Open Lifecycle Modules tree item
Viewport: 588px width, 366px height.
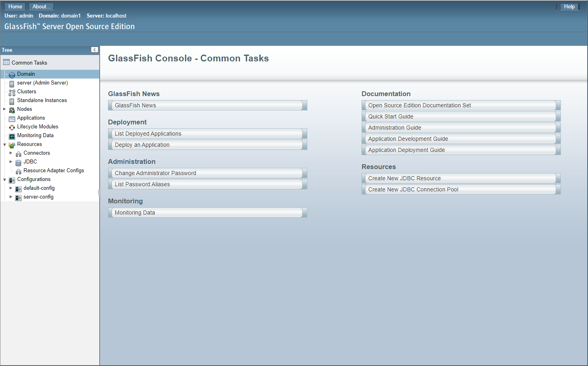point(37,126)
